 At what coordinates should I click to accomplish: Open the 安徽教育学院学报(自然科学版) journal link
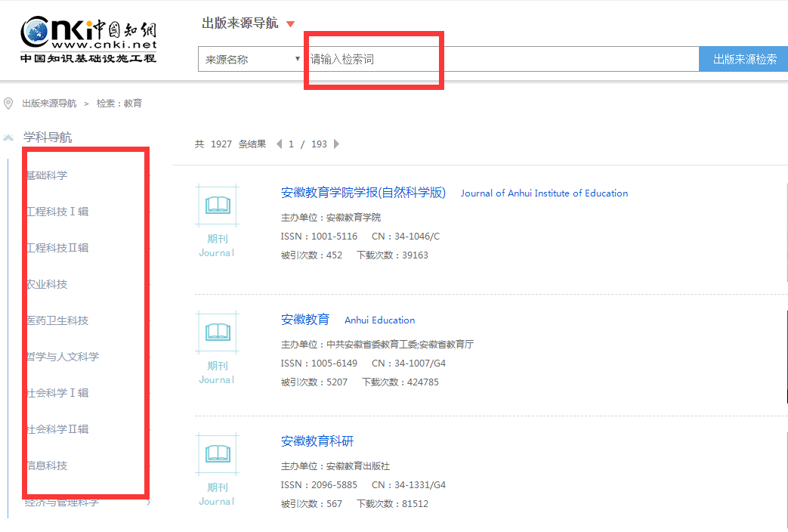pyautogui.click(x=363, y=193)
